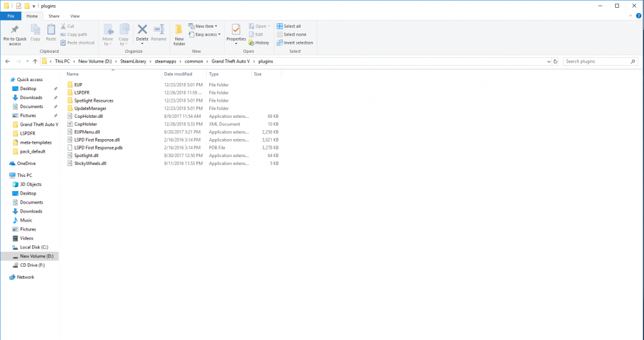
Task: Open the File menu tab
Action: [x=11, y=16]
